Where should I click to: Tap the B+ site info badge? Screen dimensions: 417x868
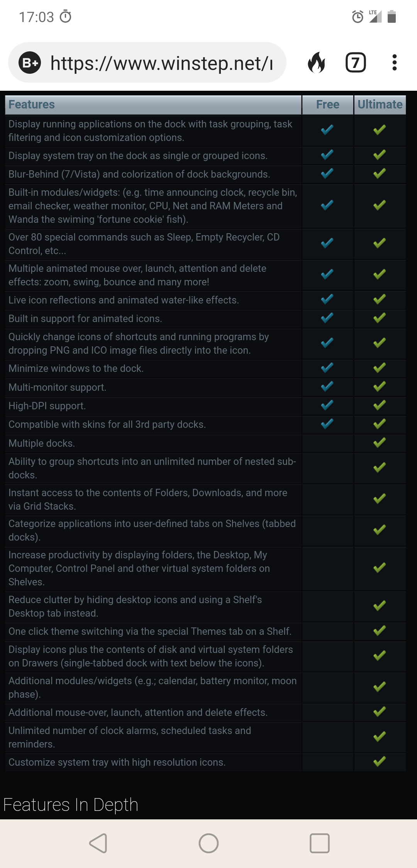coord(30,63)
